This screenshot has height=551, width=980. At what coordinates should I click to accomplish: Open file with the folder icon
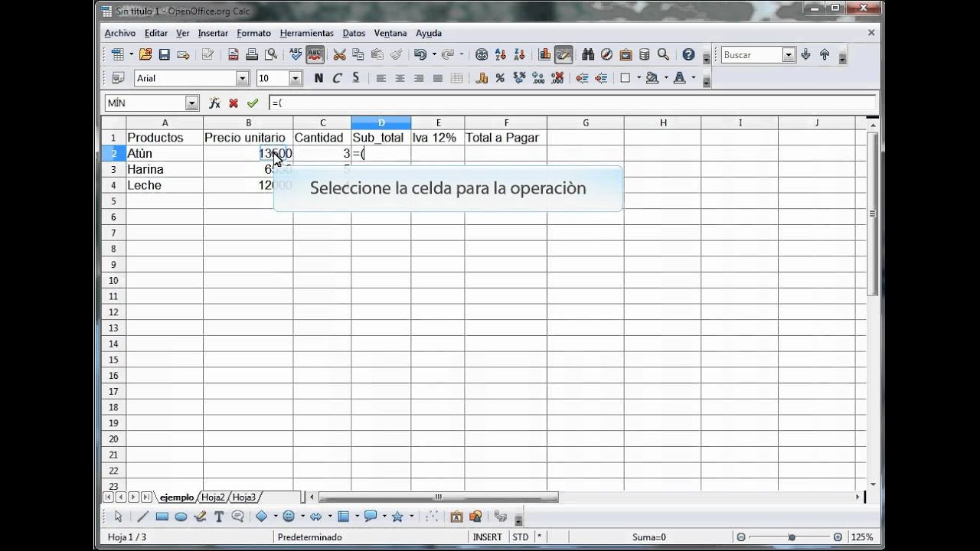click(145, 54)
